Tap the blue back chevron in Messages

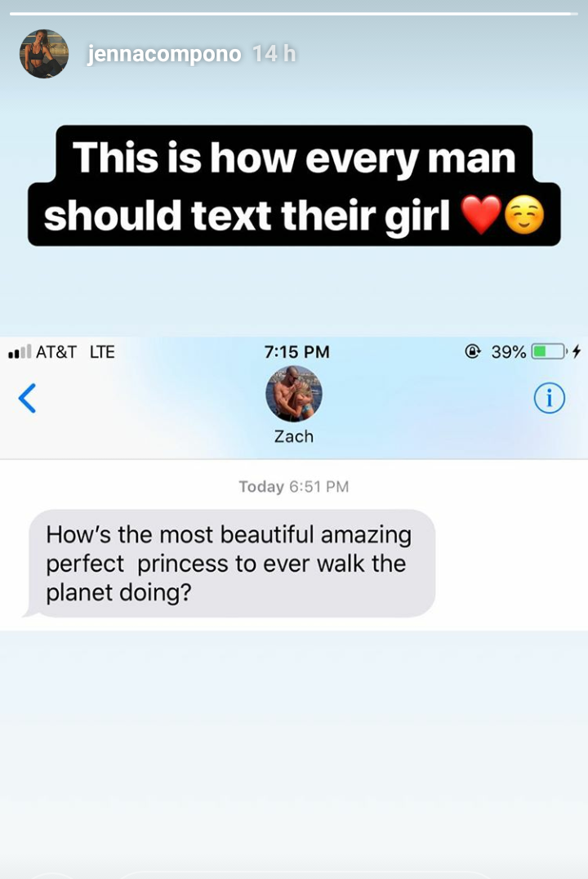(x=27, y=398)
